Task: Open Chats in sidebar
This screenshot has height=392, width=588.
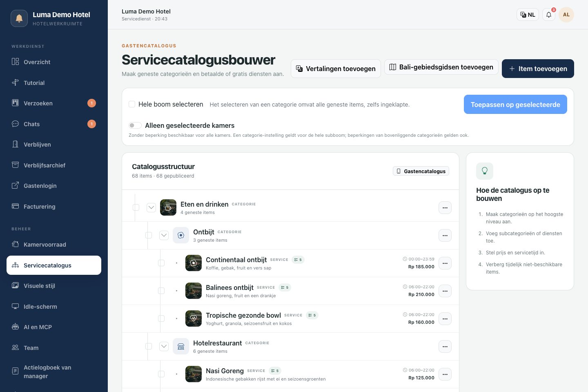Action: click(x=54, y=124)
